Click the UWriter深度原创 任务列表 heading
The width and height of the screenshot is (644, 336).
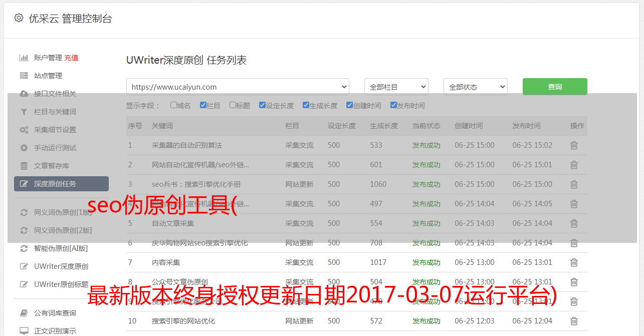186,61
